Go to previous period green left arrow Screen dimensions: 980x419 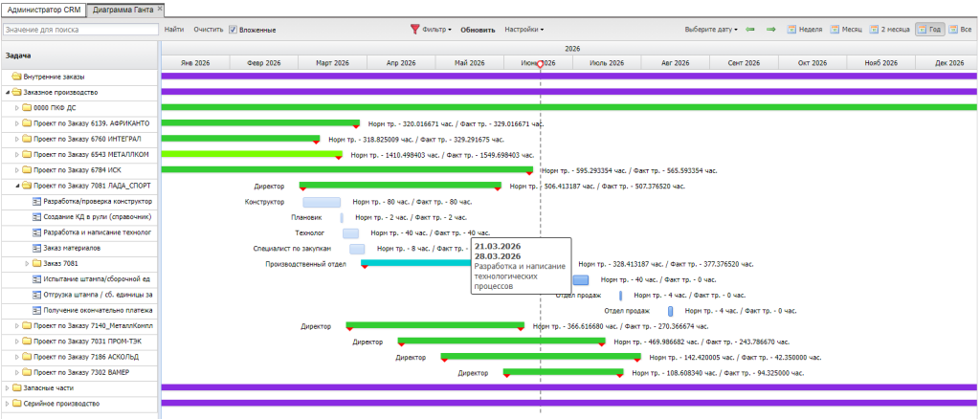[750, 30]
